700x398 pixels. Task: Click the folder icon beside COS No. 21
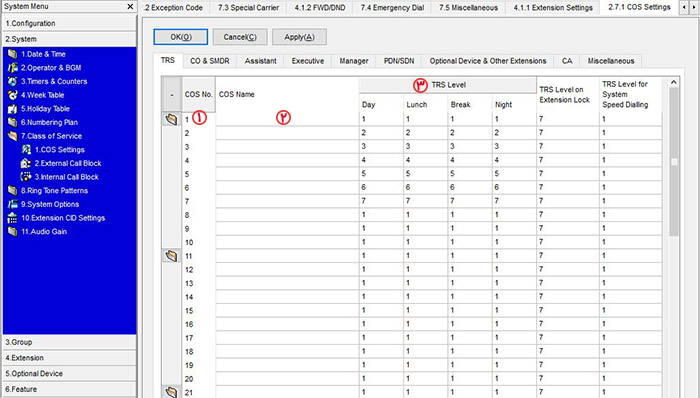(x=171, y=392)
